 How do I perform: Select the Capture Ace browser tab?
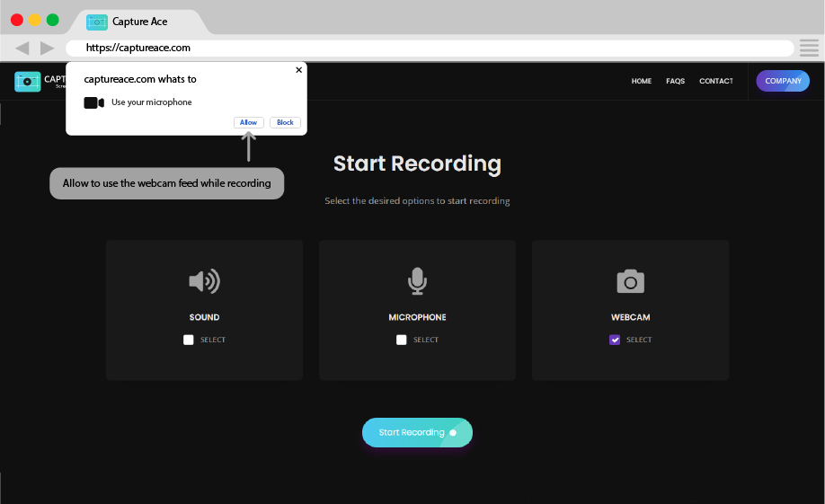pyautogui.click(x=140, y=22)
